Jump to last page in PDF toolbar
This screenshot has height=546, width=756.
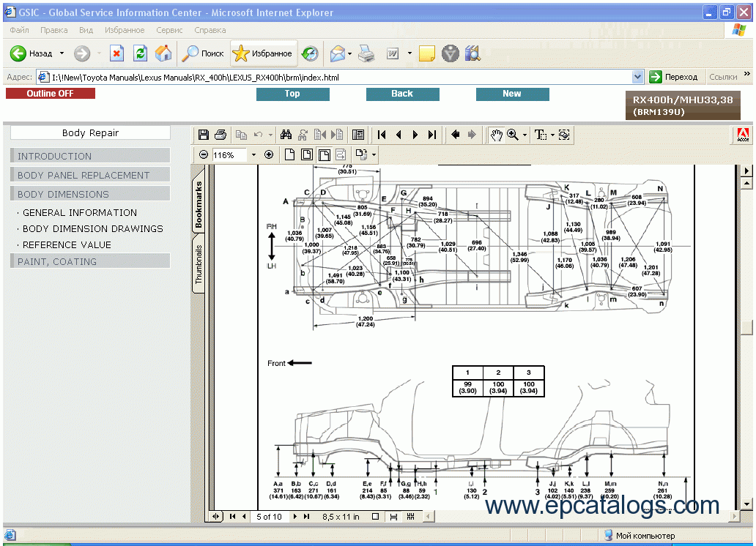click(432, 135)
